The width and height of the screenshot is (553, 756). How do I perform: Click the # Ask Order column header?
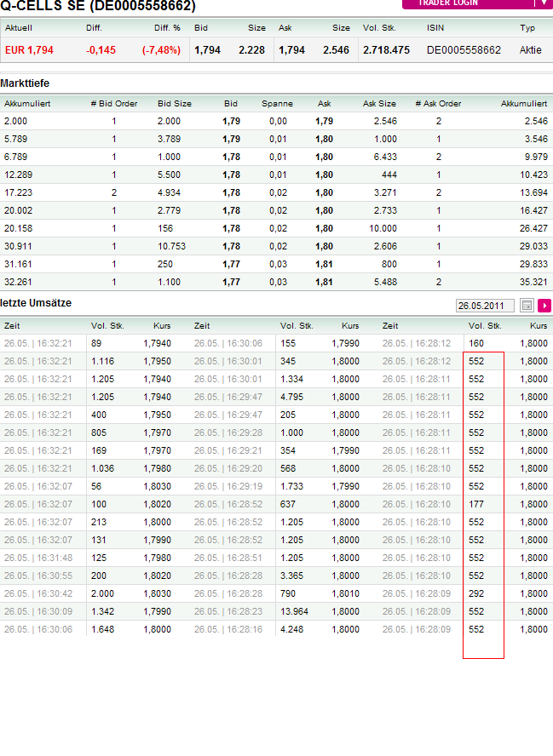point(438,104)
